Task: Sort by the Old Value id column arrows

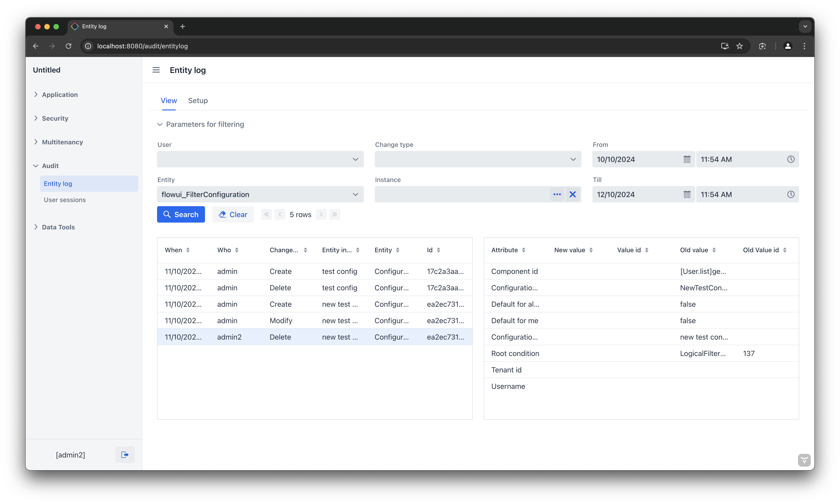Action: coord(785,250)
